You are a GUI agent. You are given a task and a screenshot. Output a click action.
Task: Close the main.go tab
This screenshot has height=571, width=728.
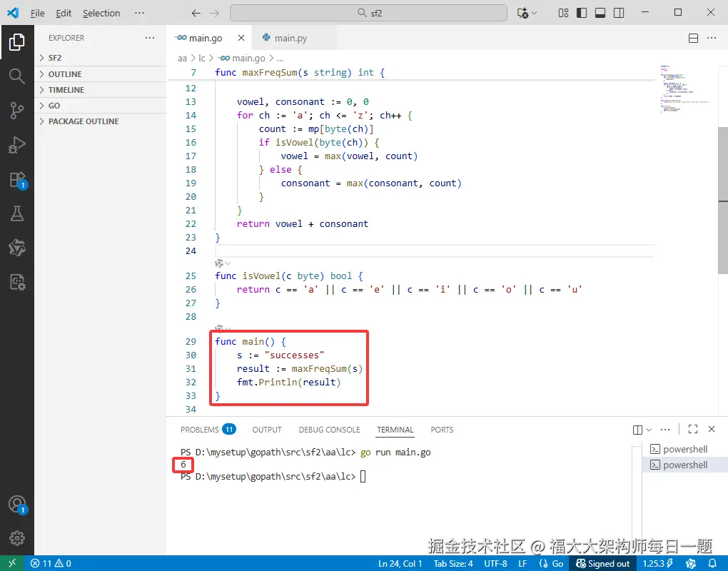point(241,38)
